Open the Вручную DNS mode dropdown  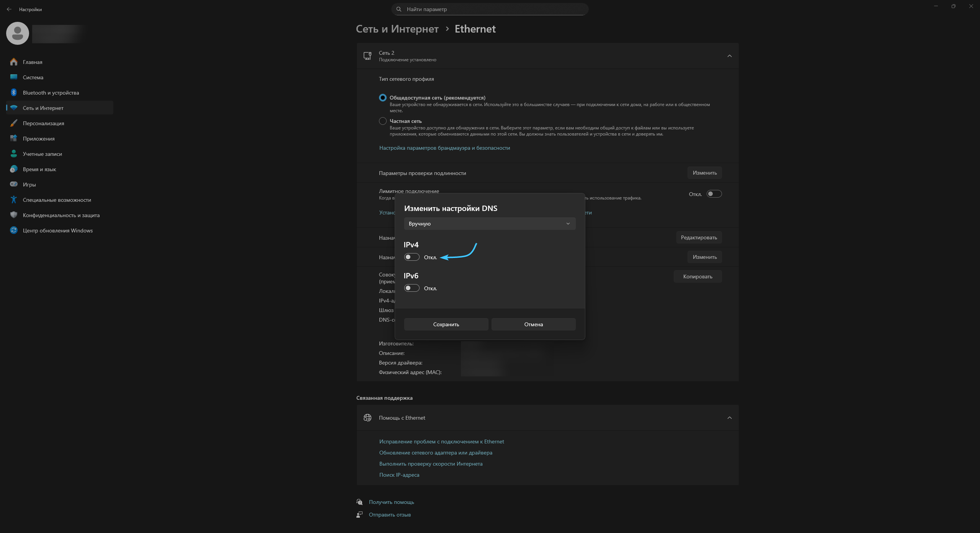pos(489,224)
